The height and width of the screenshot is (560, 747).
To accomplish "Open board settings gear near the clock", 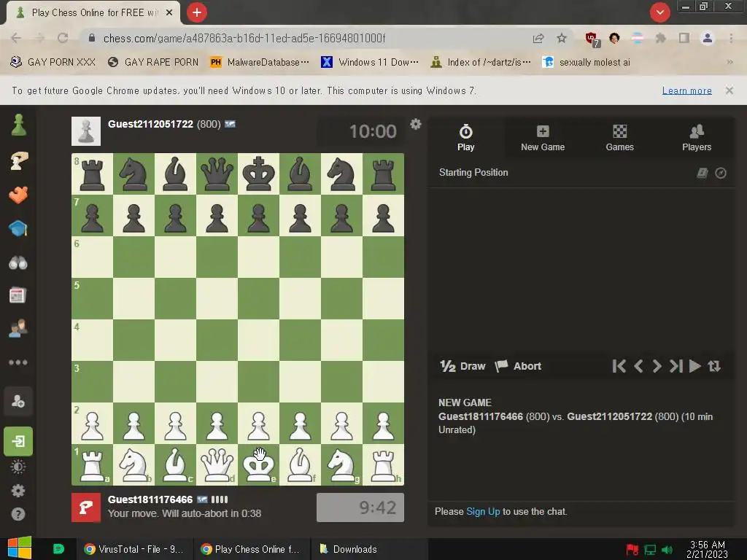I will [x=416, y=124].
